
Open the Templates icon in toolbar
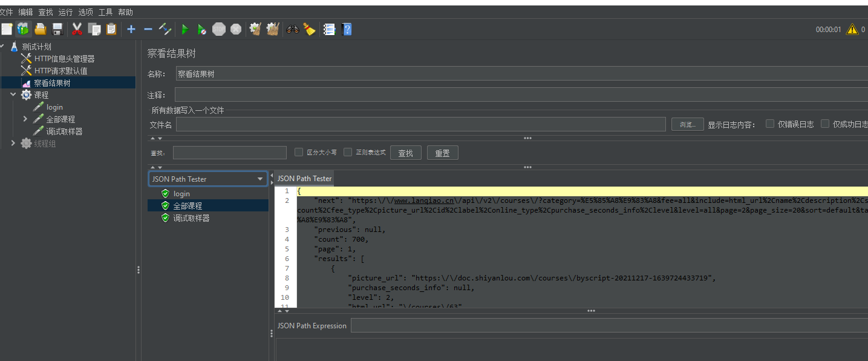pyautogui.click(x=24, y=28)
